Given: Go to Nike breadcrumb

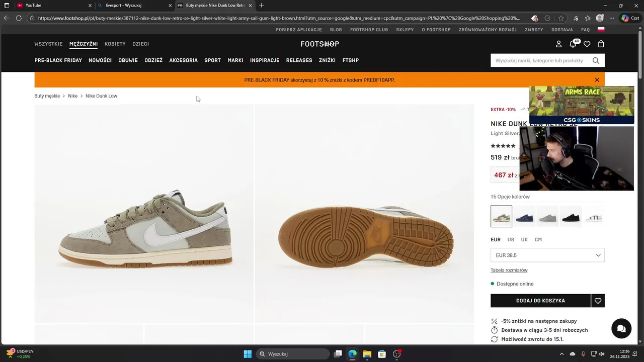Looking at the screenshot, I should click(73, 96).
